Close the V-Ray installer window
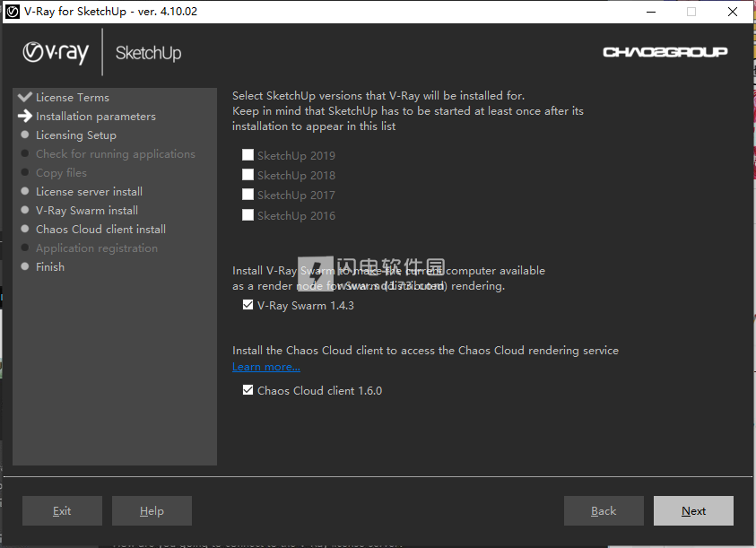 pos(733,12)
